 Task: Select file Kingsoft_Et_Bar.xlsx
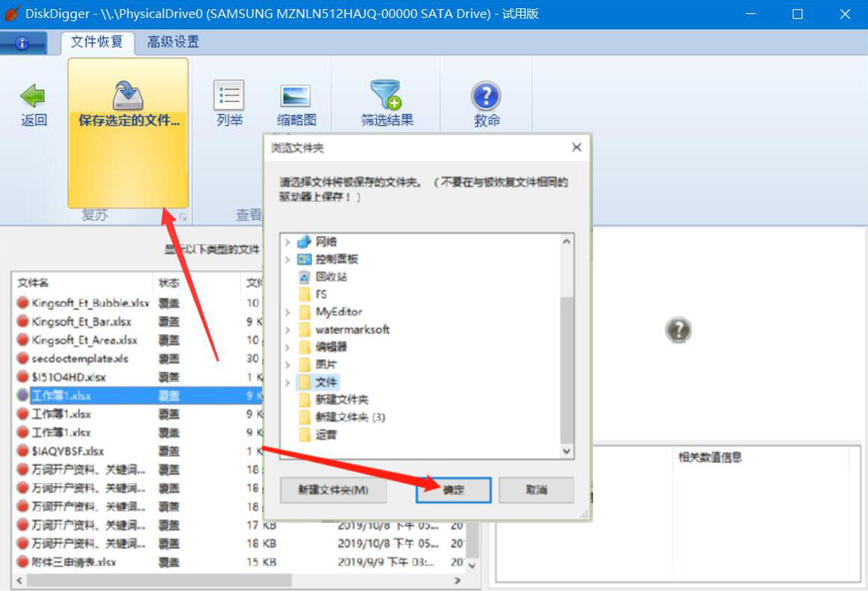click(x=82, y=322)
